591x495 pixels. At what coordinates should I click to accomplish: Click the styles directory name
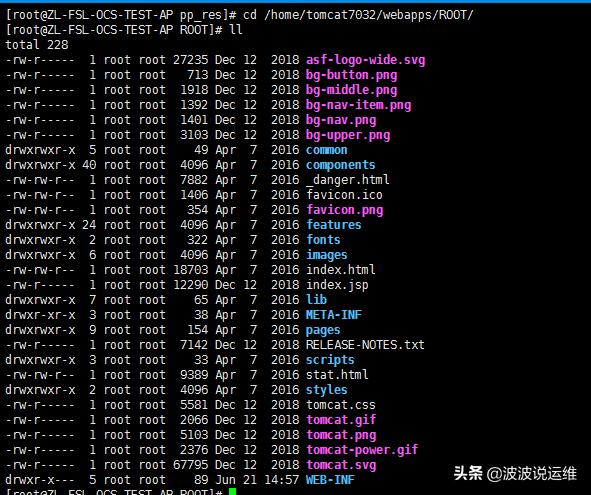(x=326, y=390)
